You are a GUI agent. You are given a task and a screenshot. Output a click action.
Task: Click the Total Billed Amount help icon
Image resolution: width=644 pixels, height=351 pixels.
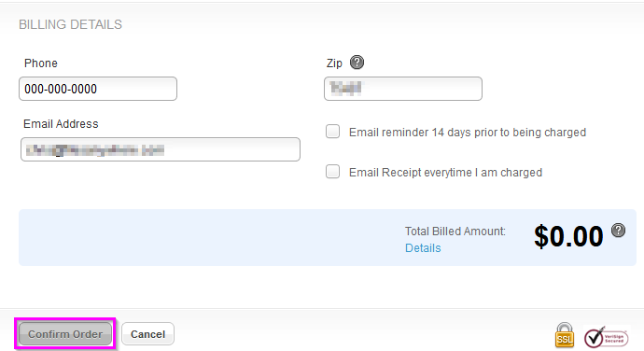tap(618, 231)
